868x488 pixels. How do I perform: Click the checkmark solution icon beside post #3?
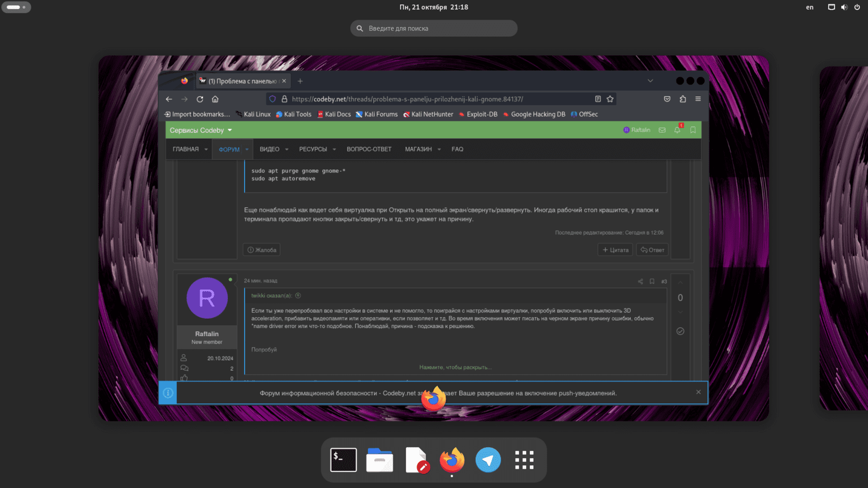click(680, 331)
